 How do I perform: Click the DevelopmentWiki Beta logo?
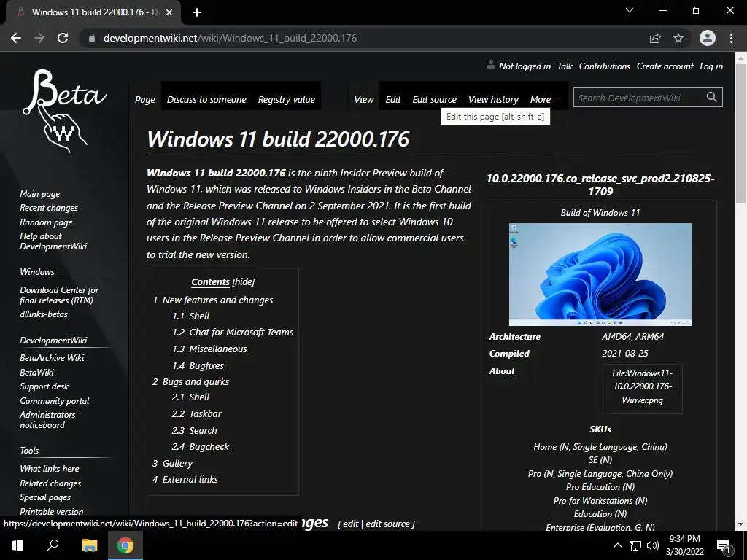point(65,111)
